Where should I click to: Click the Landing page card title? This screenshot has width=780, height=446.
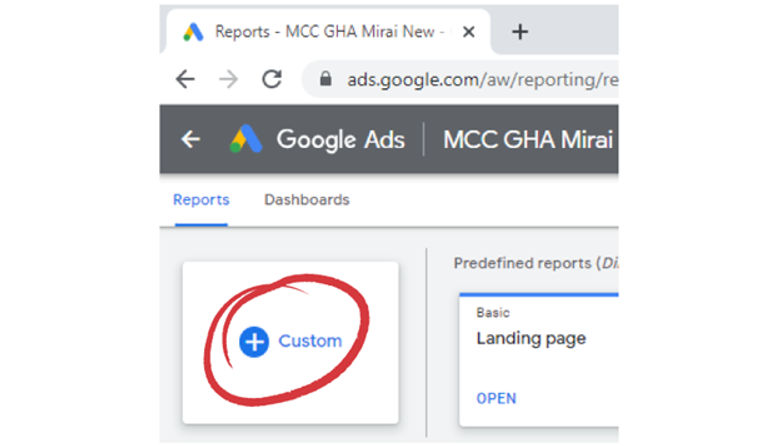pyautogui.click(x=531, y=339)
